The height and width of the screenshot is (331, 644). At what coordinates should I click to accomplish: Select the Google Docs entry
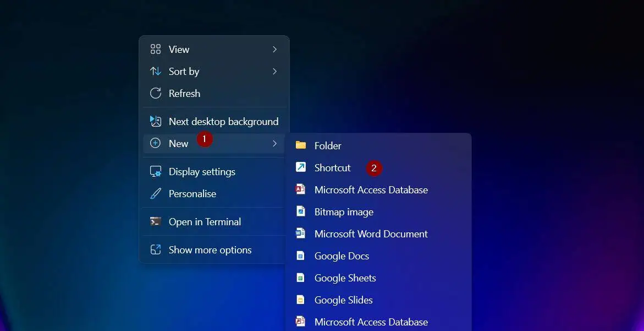378,256
